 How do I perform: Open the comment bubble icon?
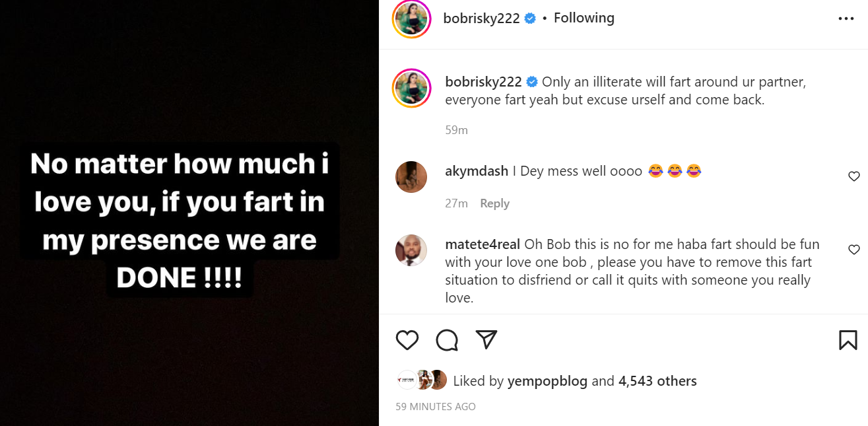447,340
